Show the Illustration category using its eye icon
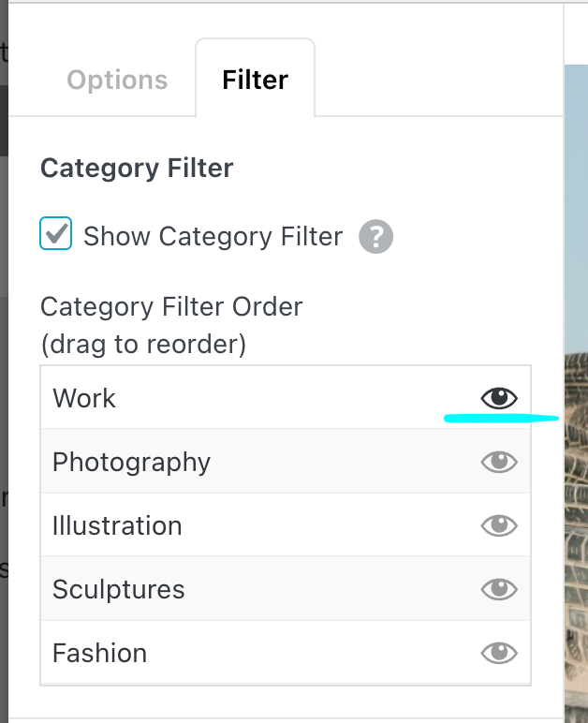 tap(499, 525)
